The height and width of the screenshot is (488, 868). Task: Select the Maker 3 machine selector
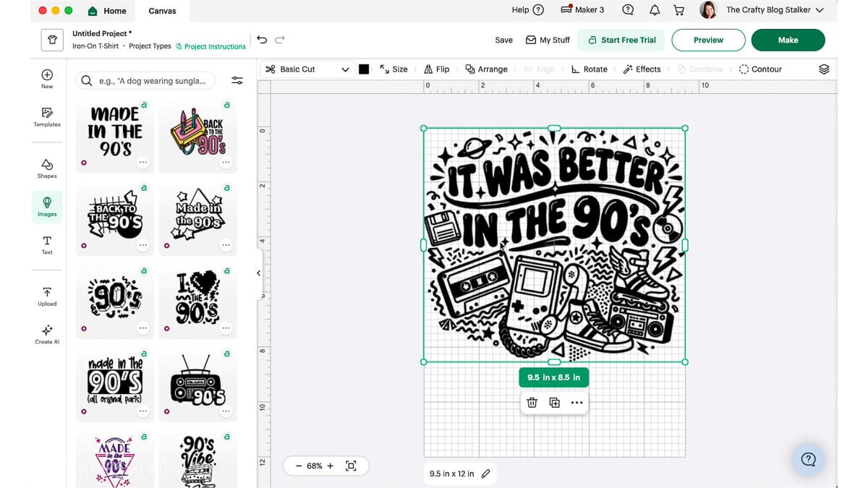[582, 10]
